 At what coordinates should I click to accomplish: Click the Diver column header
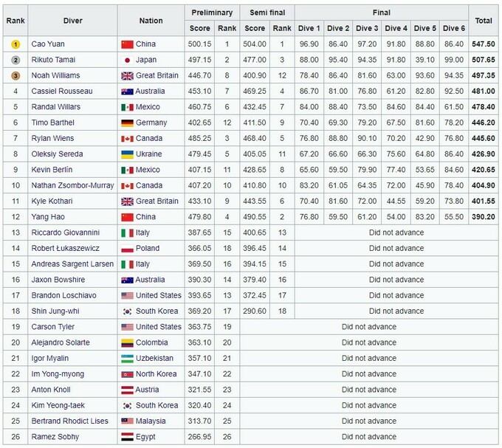click(71, 21)
